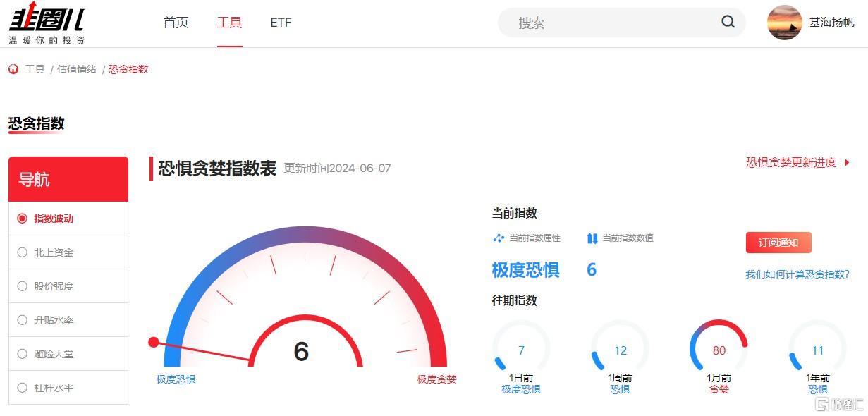Click the 1周前 gauge showing 12
The height and width of the screenshot is (416, 868).
pos(621,348)
